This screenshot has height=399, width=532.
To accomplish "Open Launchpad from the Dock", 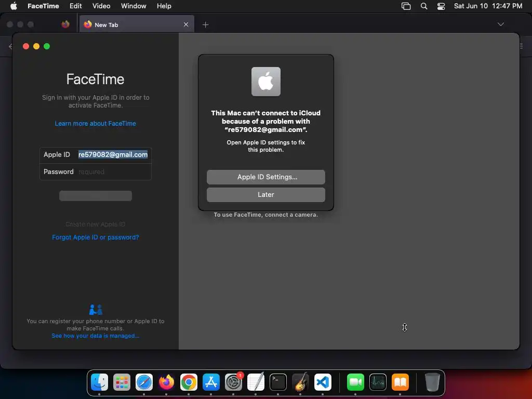I will point(122,382).
